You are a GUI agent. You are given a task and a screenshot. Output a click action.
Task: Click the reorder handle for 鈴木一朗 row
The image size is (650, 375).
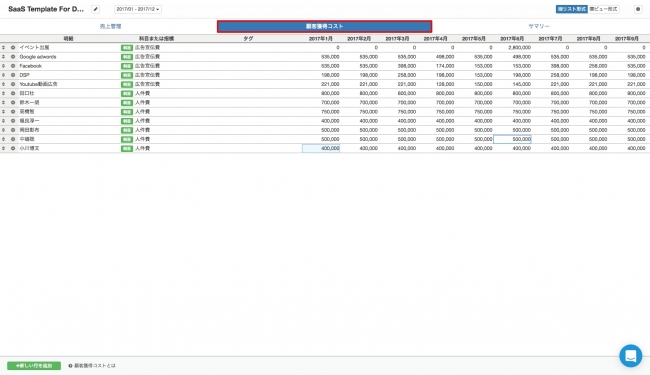click(x=4, y=102)
